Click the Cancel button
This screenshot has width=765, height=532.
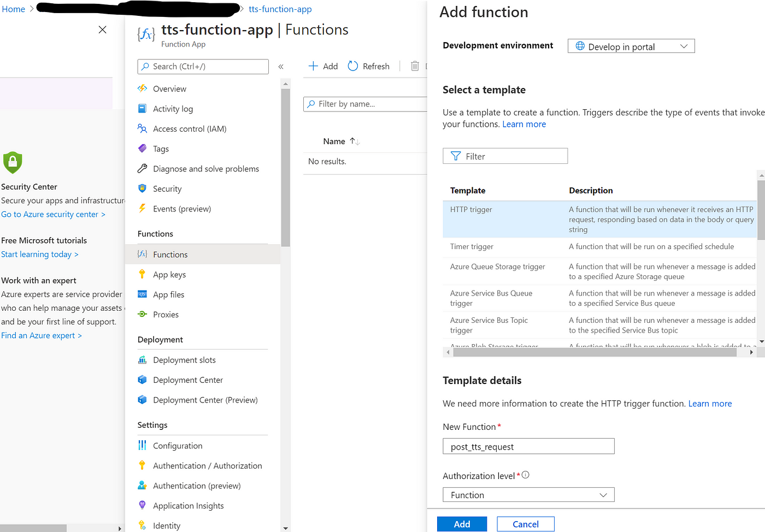[526, 524]
